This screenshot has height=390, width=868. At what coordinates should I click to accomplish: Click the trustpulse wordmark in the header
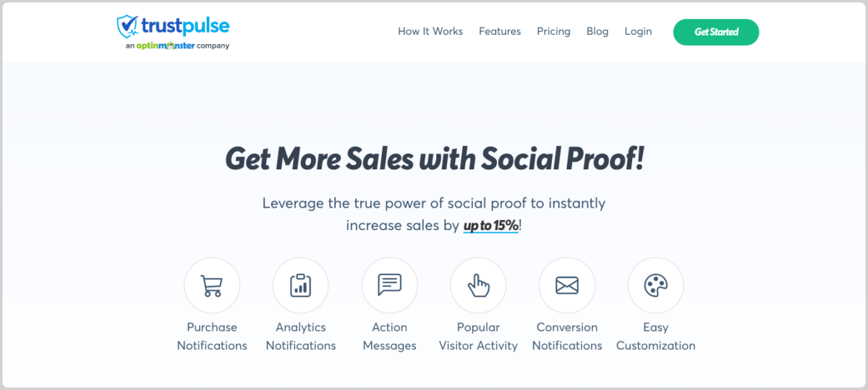(x=186, y=27)
